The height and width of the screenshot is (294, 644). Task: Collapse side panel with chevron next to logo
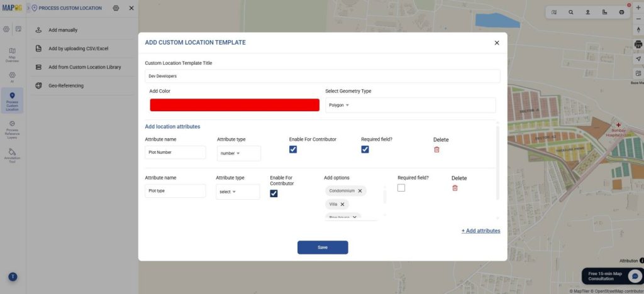tap(28, 8)
